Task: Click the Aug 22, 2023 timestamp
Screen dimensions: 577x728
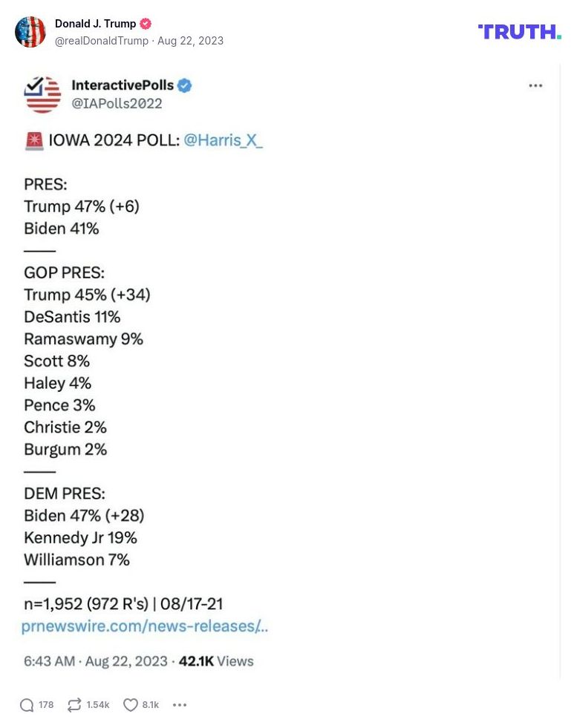Action: [190, 41]
